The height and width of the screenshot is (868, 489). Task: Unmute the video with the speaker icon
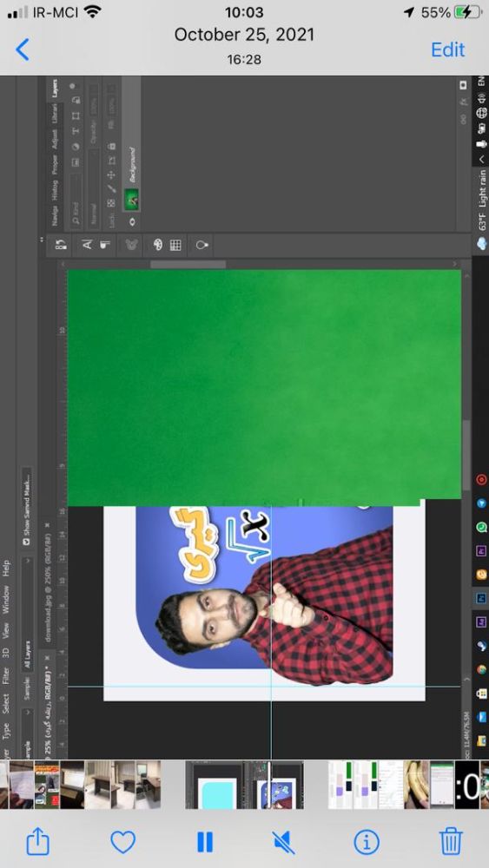point(284,842)
